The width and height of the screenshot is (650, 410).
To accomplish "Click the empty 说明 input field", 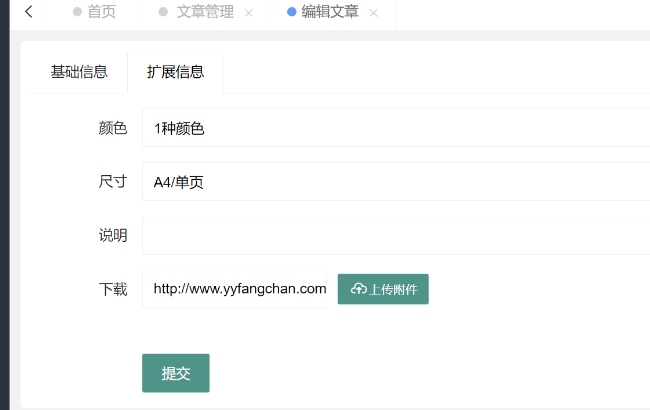I will point(396,235).
